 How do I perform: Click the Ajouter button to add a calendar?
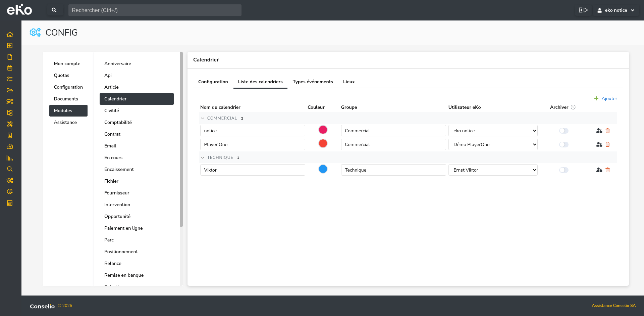click(x=605, y=98)
